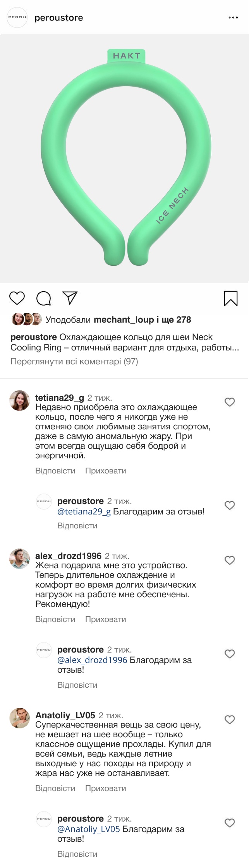Open the @tetiana29_g mention link
The image size is (249, 868).
coord(84,511)
